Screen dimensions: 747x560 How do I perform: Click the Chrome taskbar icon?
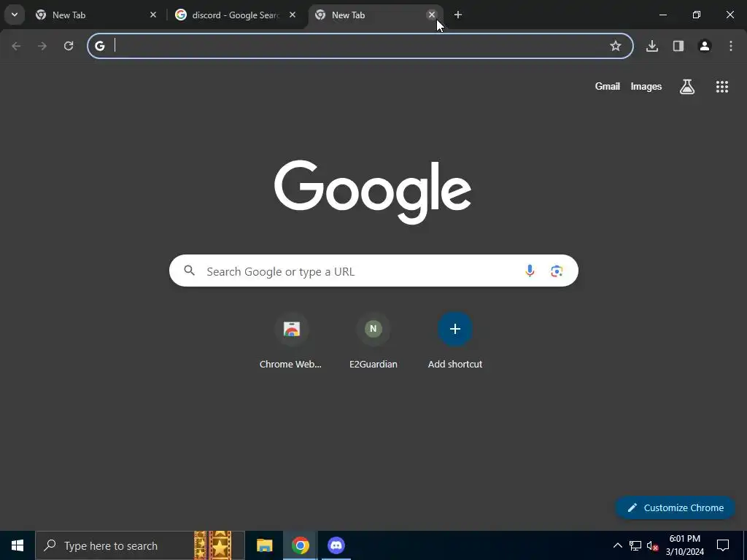[300, 545]
